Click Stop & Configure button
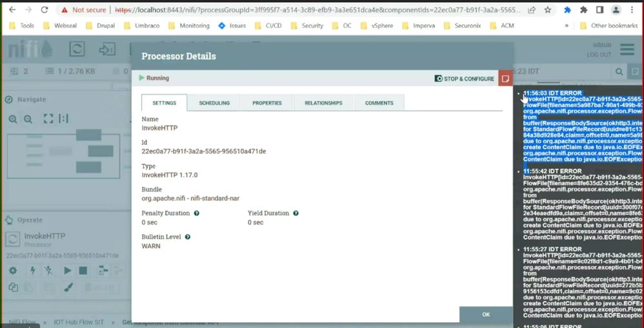644x328 pixels. tap(464, 79)
